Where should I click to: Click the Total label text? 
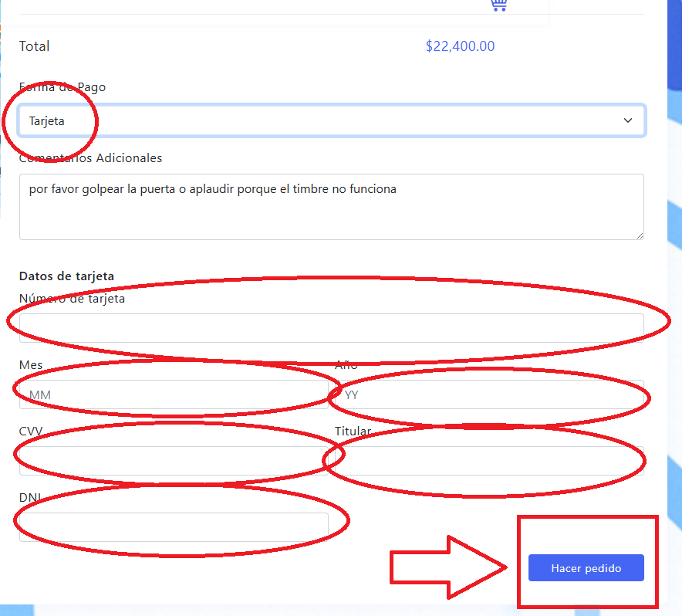[x=34, y=46]
